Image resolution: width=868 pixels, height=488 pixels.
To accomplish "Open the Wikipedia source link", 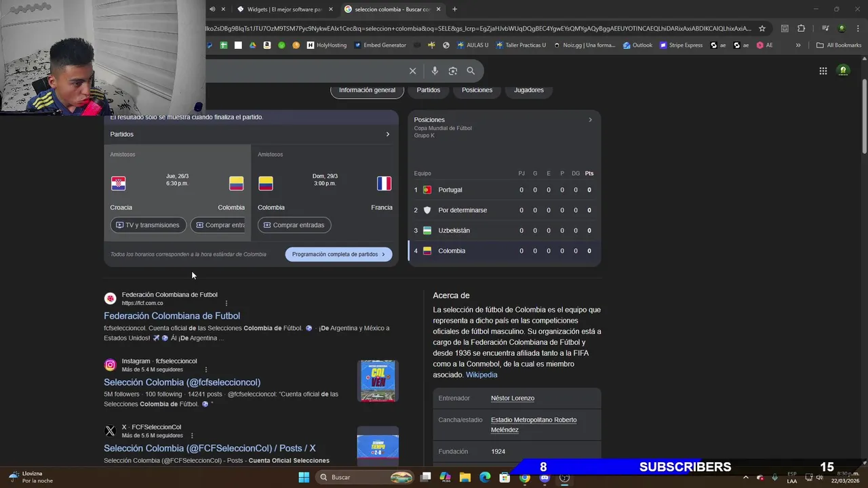I will (x=481, y=375).
